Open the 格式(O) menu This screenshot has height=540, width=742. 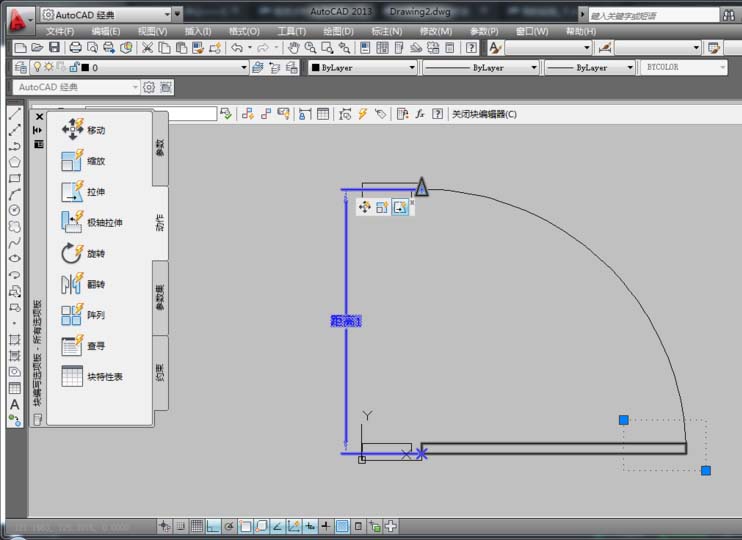[x=244, y=31]
